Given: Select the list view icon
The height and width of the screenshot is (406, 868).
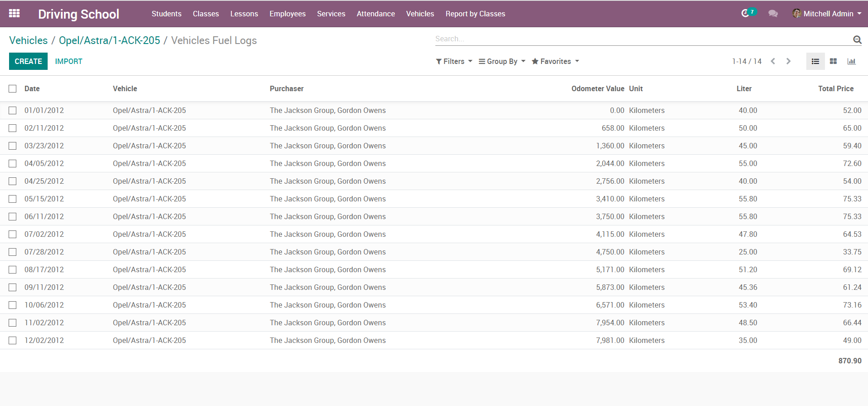Looking at the screenshot, I should click(x=815, y=61).
